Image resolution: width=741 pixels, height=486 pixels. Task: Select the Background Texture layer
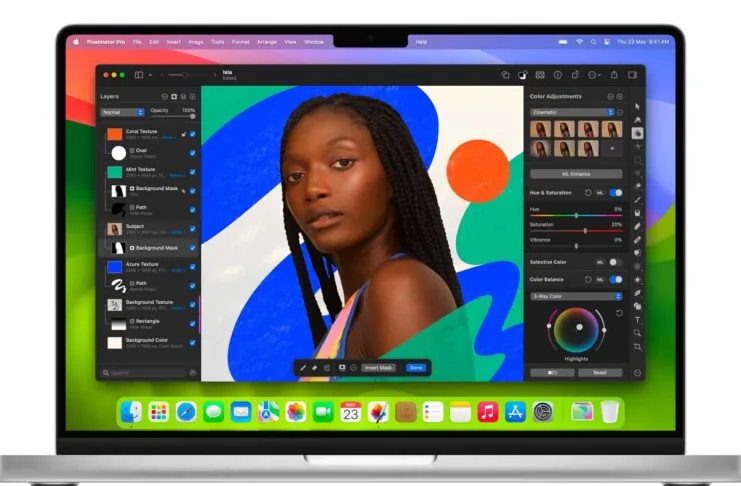pos(148,305)
